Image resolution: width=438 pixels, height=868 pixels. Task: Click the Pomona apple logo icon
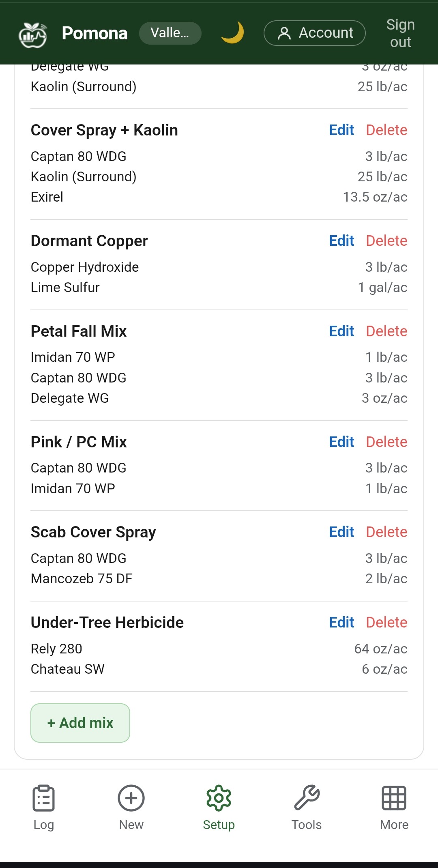click(33, 34)
